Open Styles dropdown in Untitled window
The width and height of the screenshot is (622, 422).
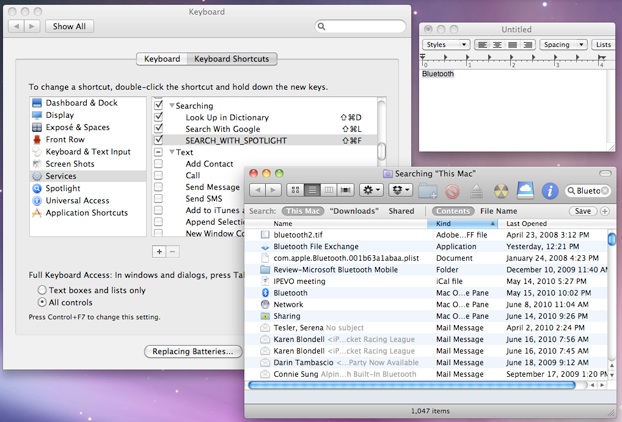click(x=446, y=45)
